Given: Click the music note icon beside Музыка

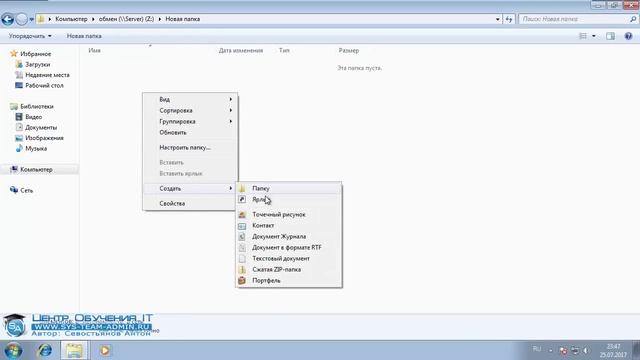Looking at the screenshot, I should 19,149.
